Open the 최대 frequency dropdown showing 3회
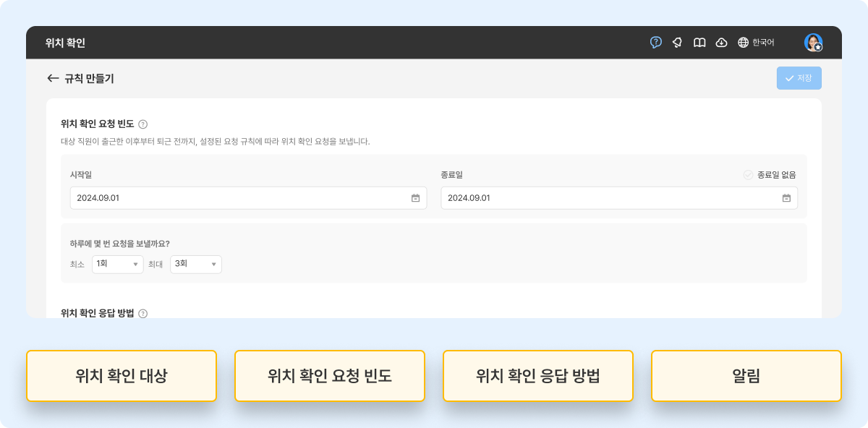 pos(195,264)
